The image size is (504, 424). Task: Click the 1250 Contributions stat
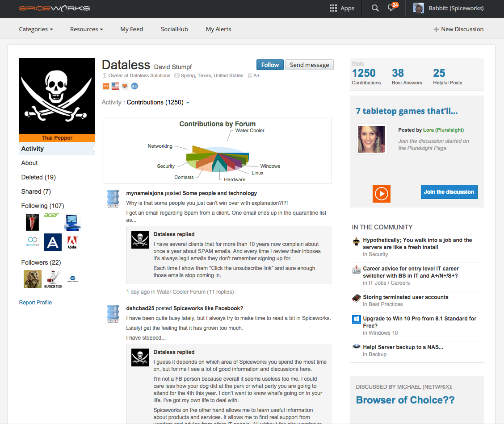[x=366, y=76]
